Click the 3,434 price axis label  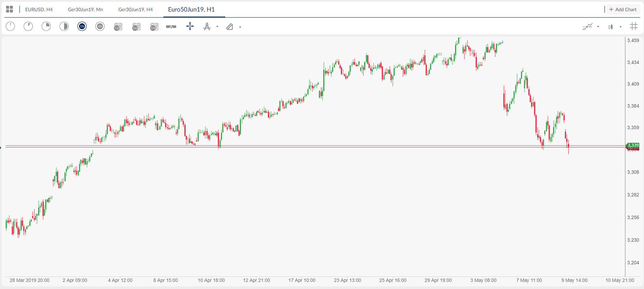(633, 62)
